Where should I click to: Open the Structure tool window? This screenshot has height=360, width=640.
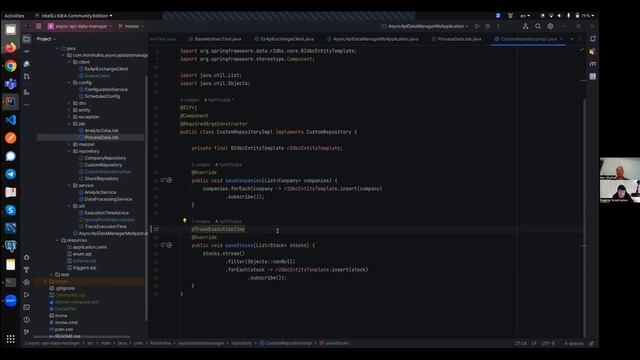tap(27, 92)
